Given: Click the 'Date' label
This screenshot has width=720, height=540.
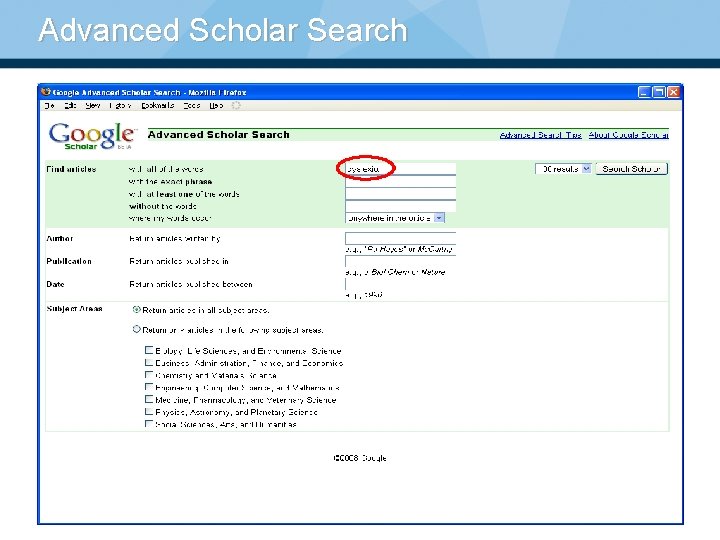Looking at the screenshot, I should tap(55, 284).
